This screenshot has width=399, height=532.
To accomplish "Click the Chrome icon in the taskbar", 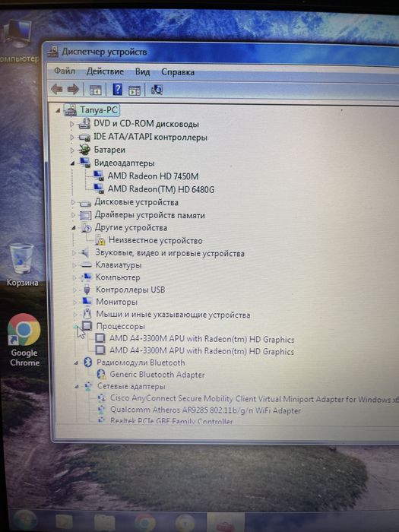I will [x=145, y=522].
